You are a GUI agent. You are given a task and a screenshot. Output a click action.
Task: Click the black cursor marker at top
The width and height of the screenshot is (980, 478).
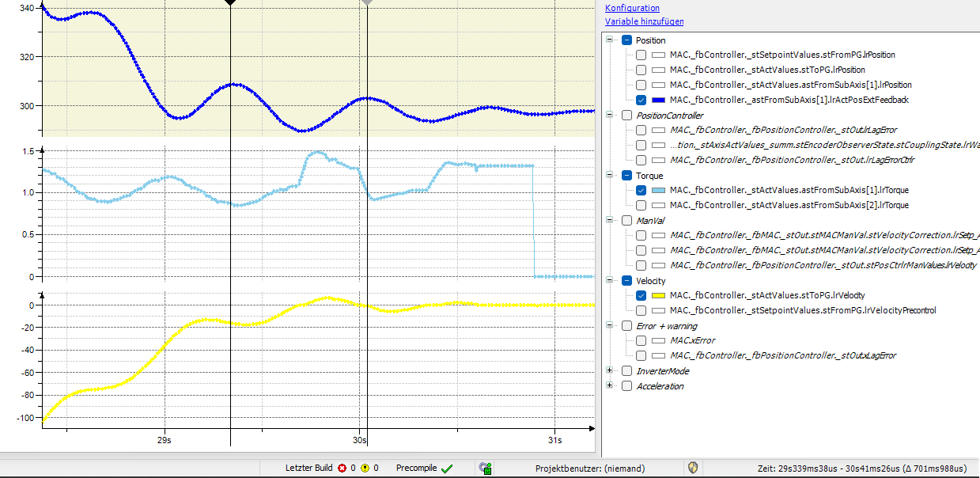pyautogui.click(x=230, y=3)
